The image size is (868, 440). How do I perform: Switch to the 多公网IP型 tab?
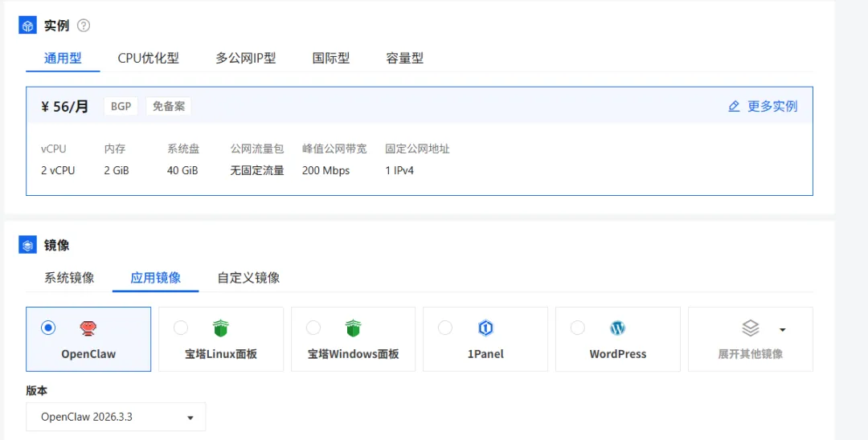pos(246,58)
